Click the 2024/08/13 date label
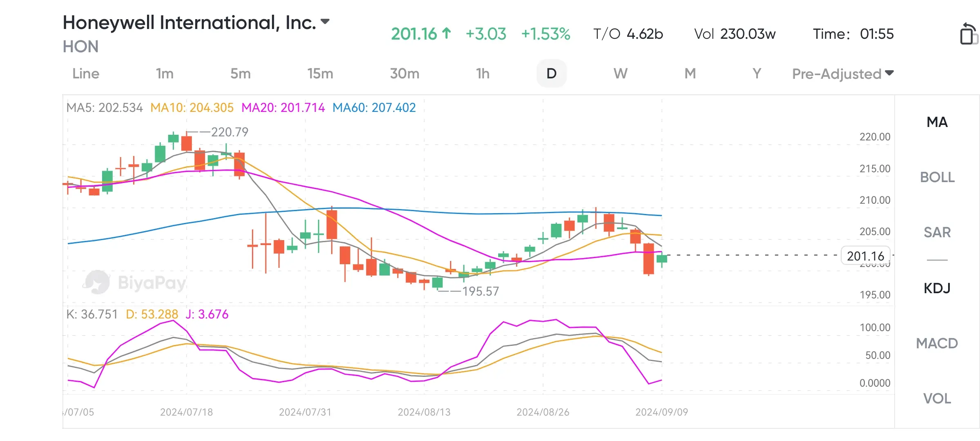 pyautogui.click(x=424, y=412)
